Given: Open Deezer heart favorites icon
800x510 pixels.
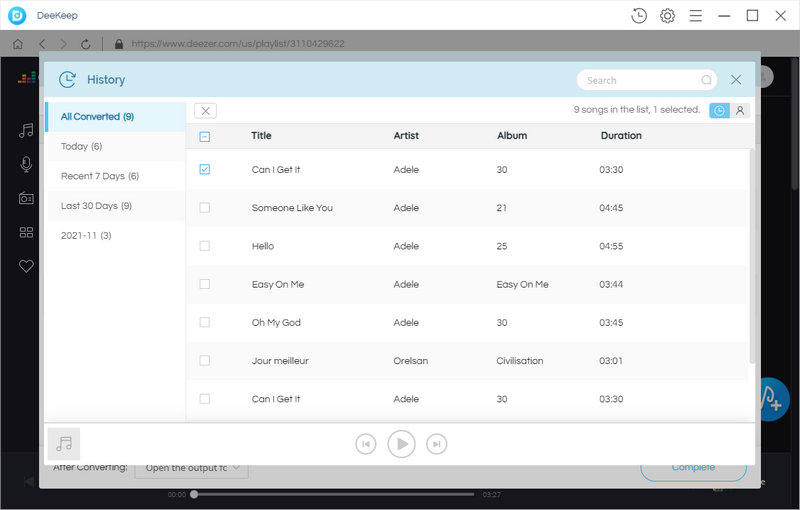Looking at the screenshot, I should (26, 266).
